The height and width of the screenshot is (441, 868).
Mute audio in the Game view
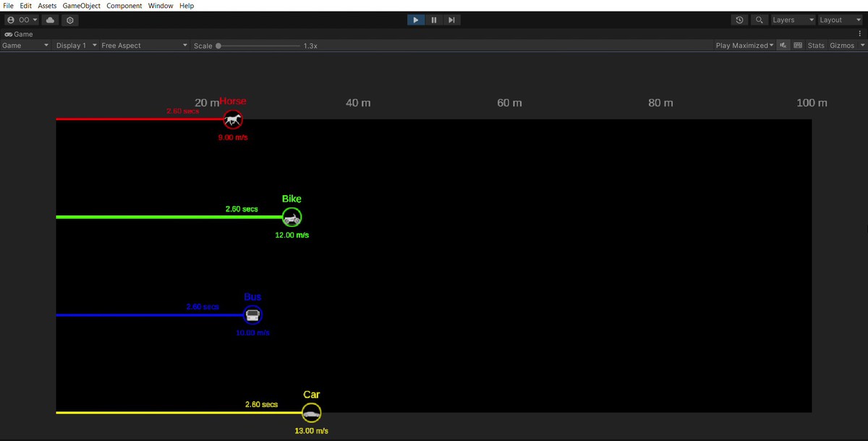[x=783, y=45]
